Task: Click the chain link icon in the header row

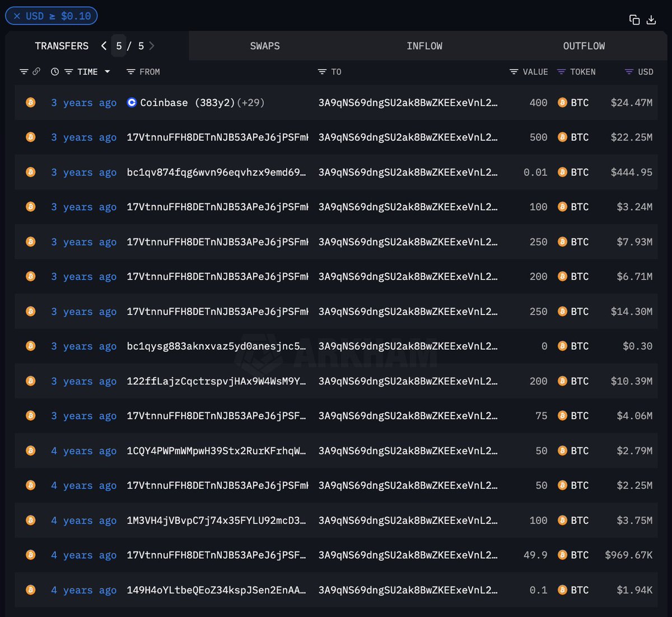Action: tap(37, 71)
